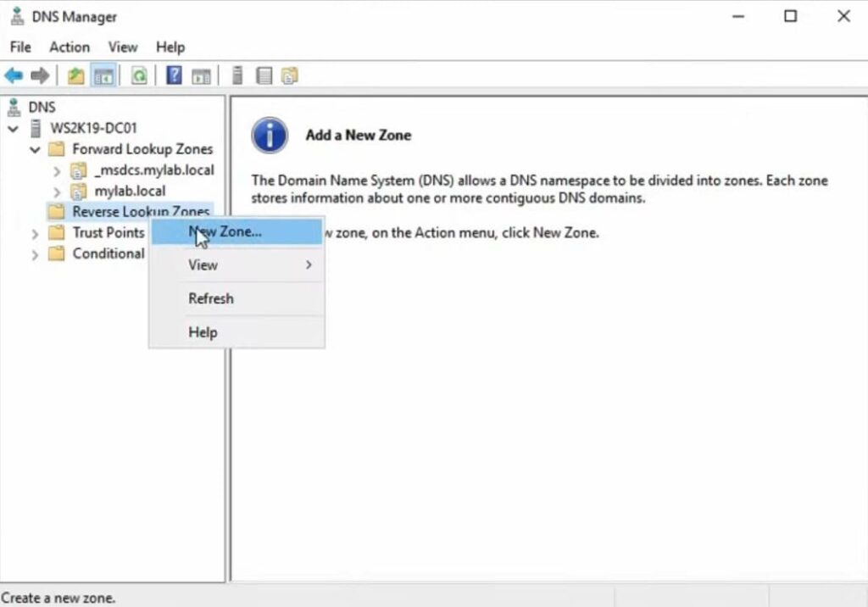The width and height of the screenshot is (868, 607).
Task: Click the gray list-page toolbar icon
Action: [264, 76]
